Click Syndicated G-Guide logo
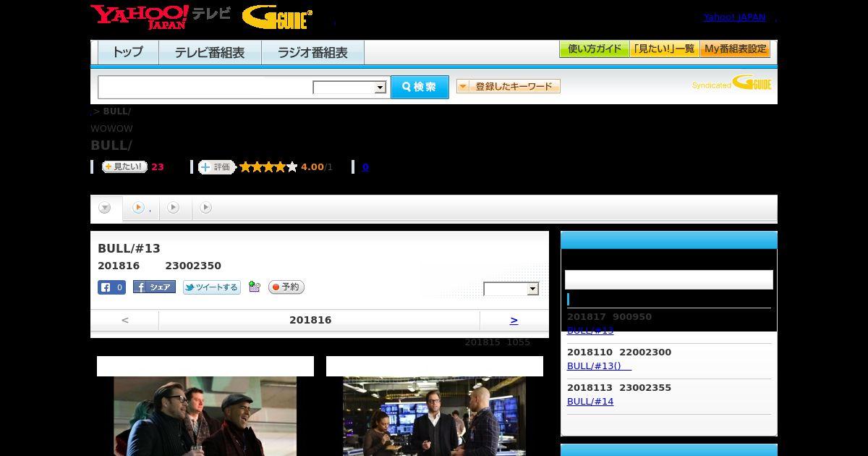Screen dimensions: 868x456 732,83
